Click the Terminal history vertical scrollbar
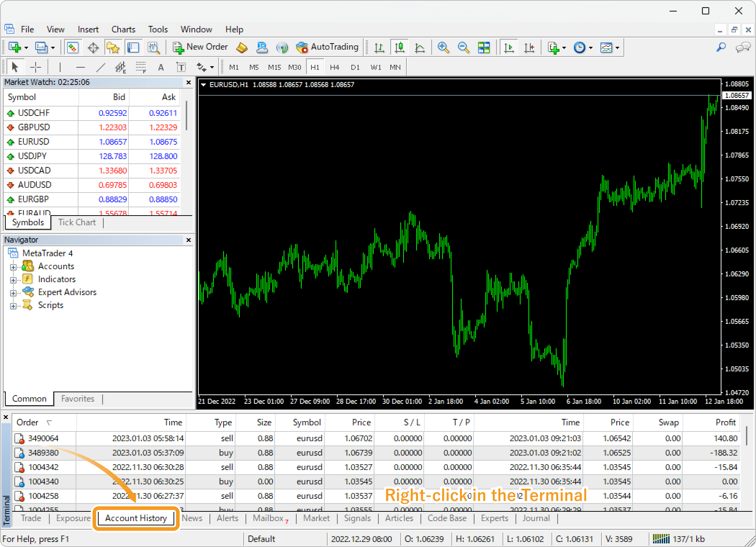Screen dimensions: 756x547 (746, 435)
